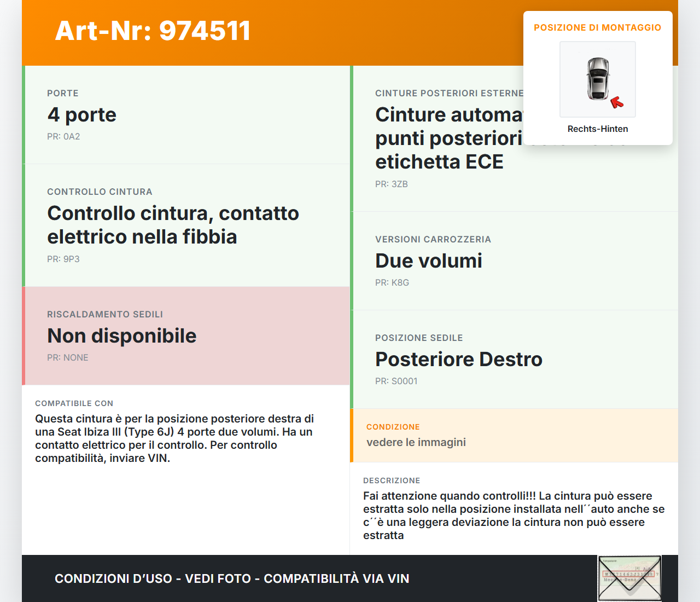Select the "Art-Nr: 974511" heading
This screenshot has height=602, width=700.
click(153, 31)
